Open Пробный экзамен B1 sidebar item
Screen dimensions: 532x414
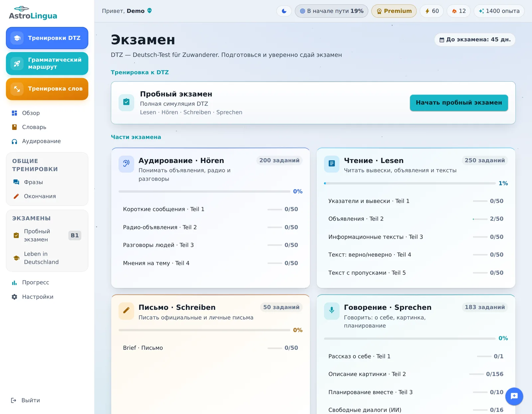coord(47,235)
